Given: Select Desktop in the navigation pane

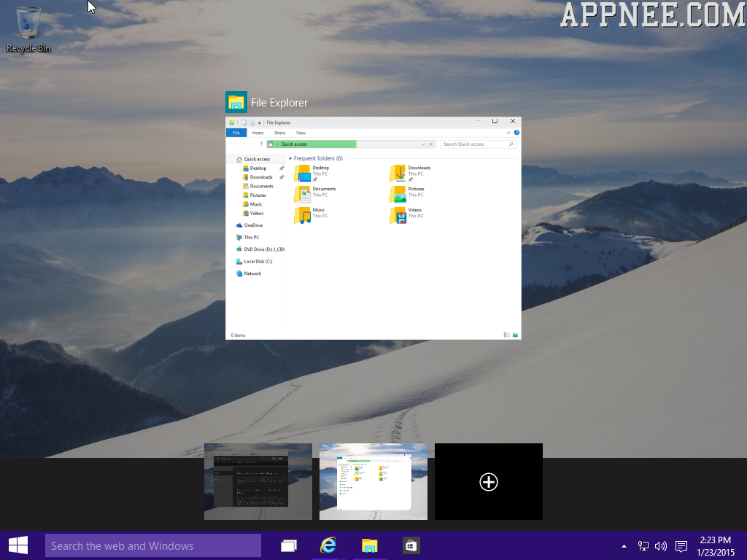Looking at the screenshot, I should [258, 168].
